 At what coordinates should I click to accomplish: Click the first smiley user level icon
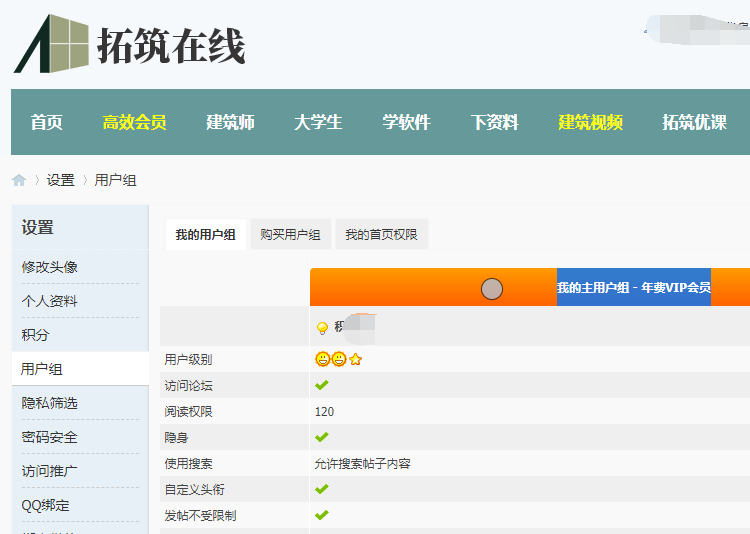coord(323,359)
